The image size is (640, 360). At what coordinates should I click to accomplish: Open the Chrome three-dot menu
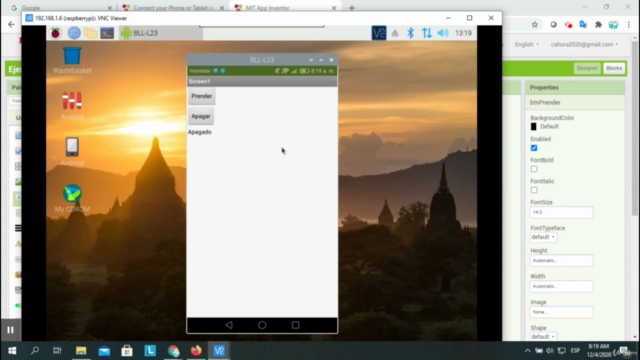click(629, 25)
